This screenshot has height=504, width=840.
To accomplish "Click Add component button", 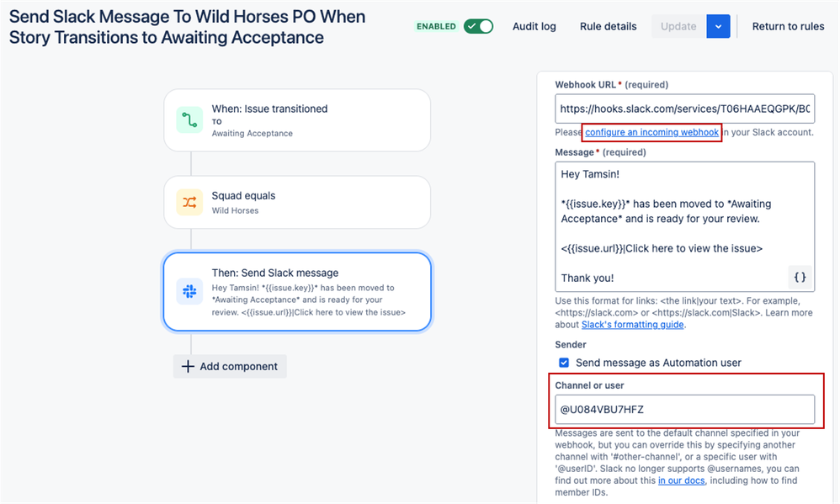I will tap(230, 366).
